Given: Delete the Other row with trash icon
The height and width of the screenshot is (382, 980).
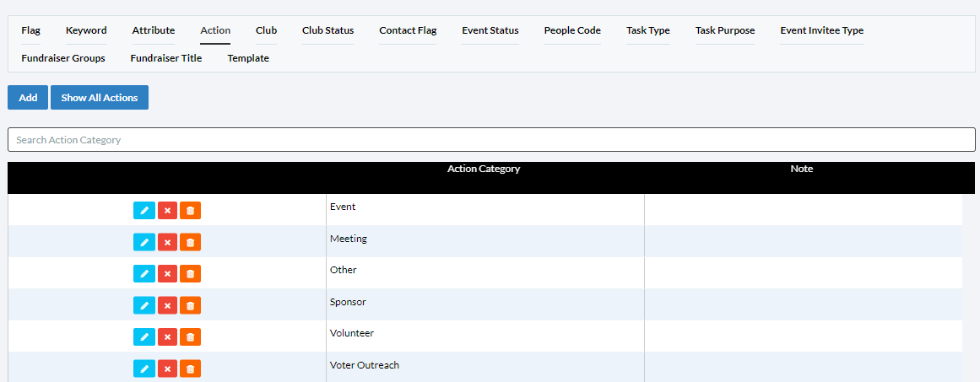Looking at the screenshot, I should [x=190, y=273].
